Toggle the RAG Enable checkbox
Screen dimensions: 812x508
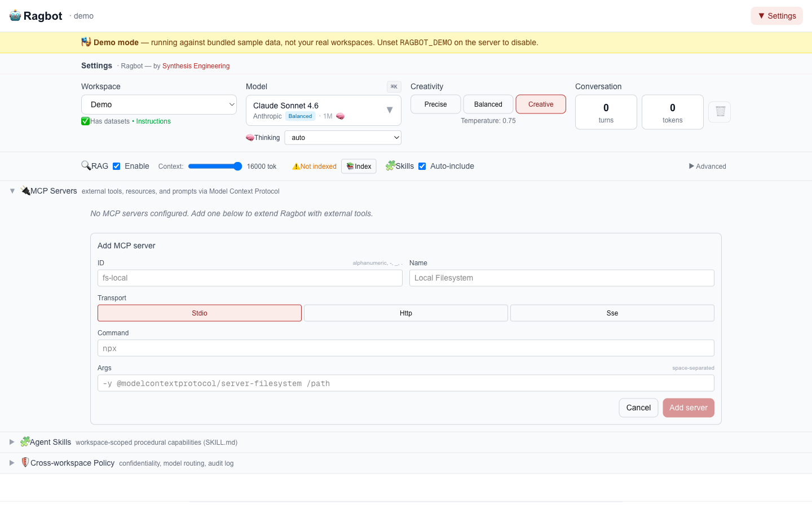pyautogui.click(x=117, y=166)
